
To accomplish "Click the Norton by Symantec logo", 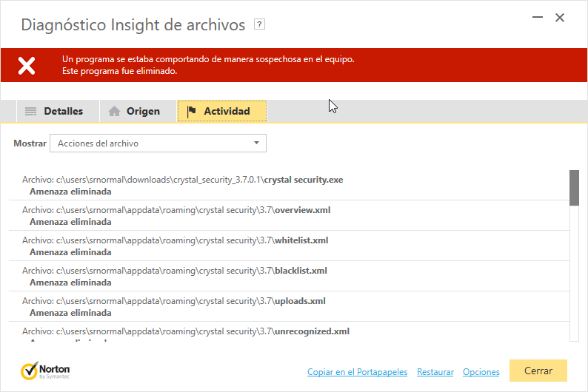I will coord(45,371).
